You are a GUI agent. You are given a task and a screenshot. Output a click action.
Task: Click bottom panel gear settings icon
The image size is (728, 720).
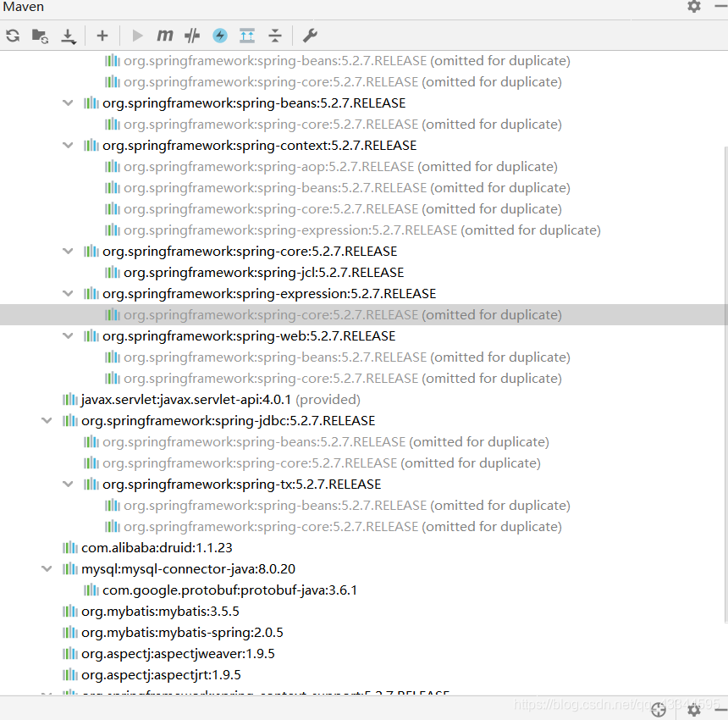[x=693, y=710]
